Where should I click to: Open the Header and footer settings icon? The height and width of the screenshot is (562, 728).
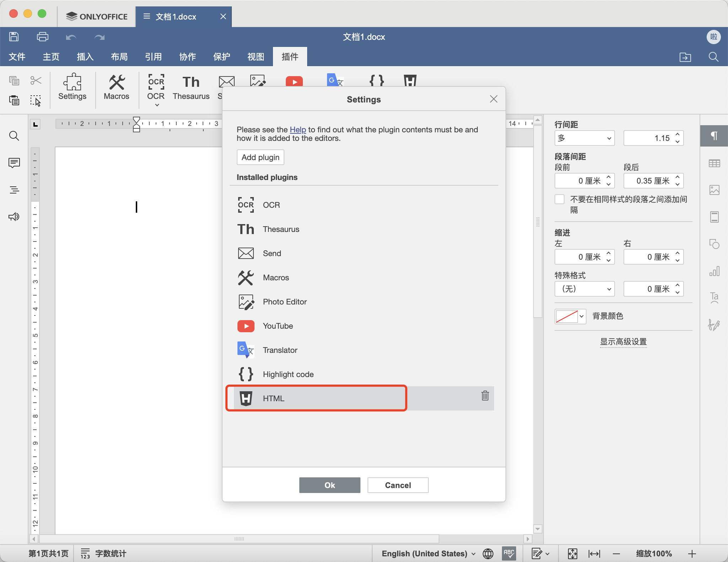point(714,217)
